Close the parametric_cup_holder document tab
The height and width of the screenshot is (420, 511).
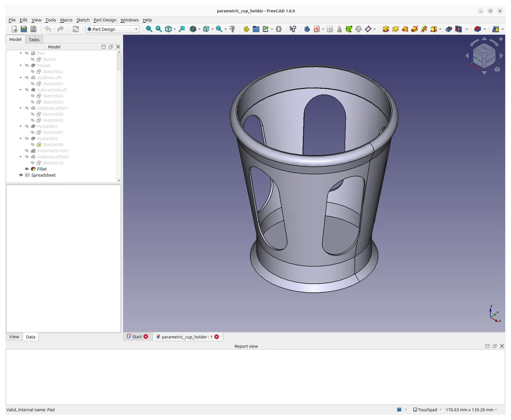tap(217, 337)
